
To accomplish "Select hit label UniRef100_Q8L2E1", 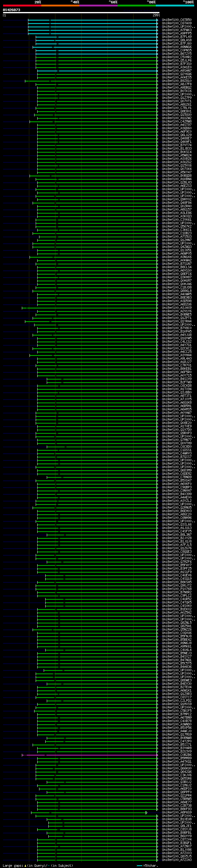I will [x=177, y=826].
